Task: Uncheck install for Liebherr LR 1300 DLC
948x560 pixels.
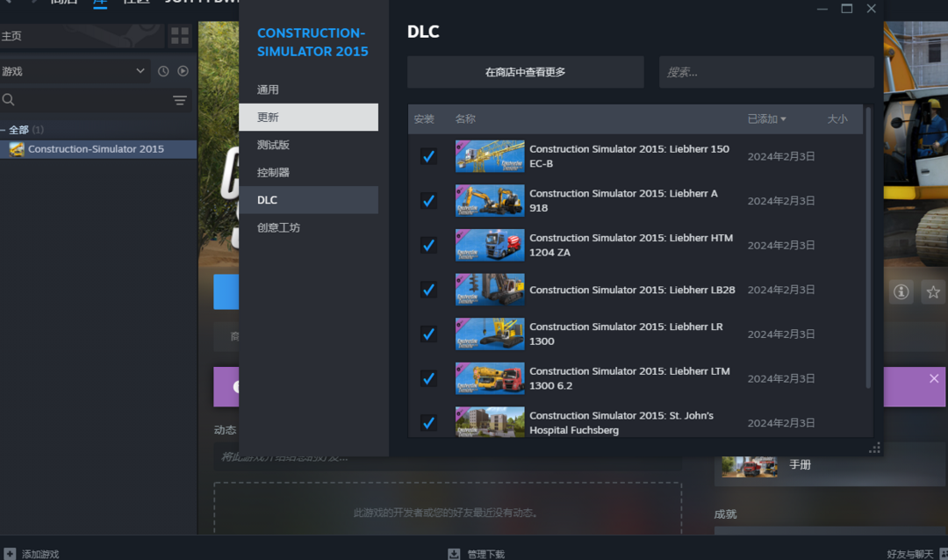Action: click(428, 334)
